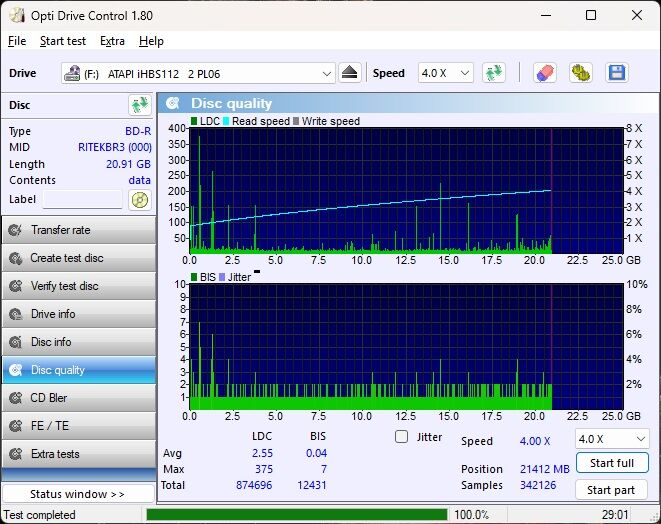Click the LDC green legend swatch

pos(194,121)
